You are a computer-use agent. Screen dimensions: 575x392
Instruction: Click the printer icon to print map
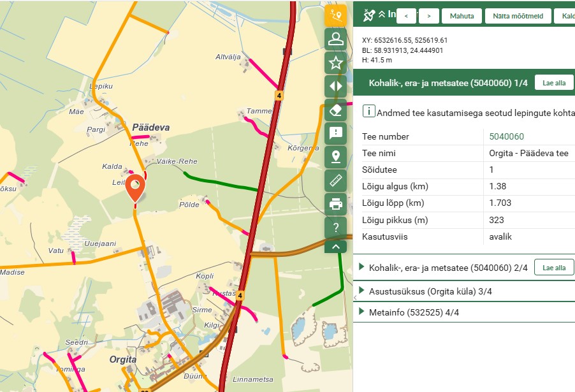pos(335,205)
